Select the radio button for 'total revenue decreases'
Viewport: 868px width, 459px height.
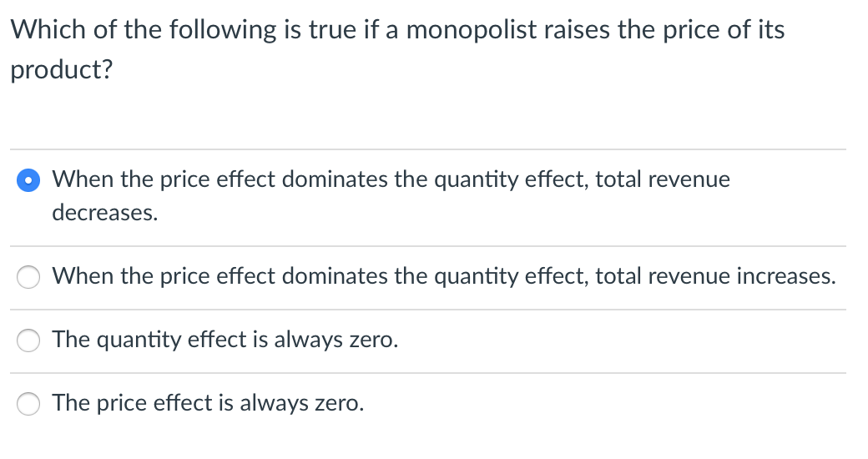coord(28,180)
